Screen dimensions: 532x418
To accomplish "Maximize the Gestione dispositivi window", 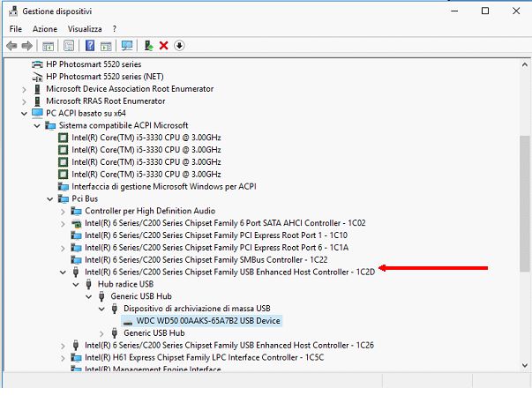I will tap(485, 11).
